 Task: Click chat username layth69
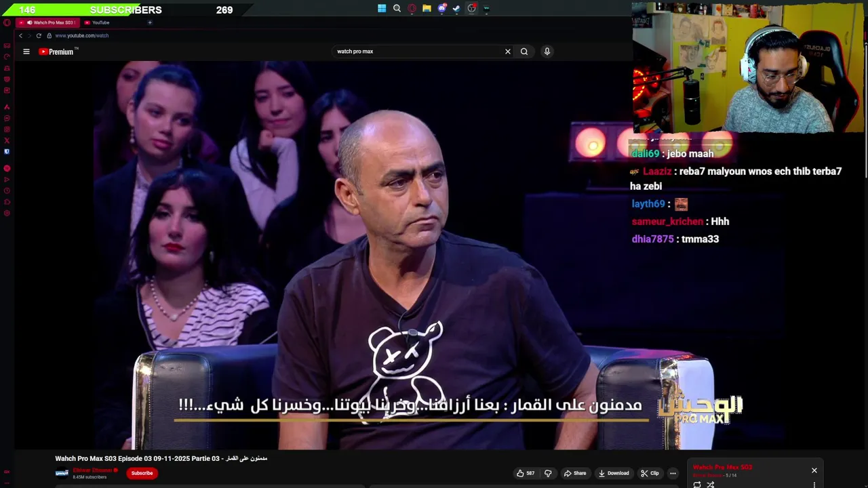pos(648,204)
